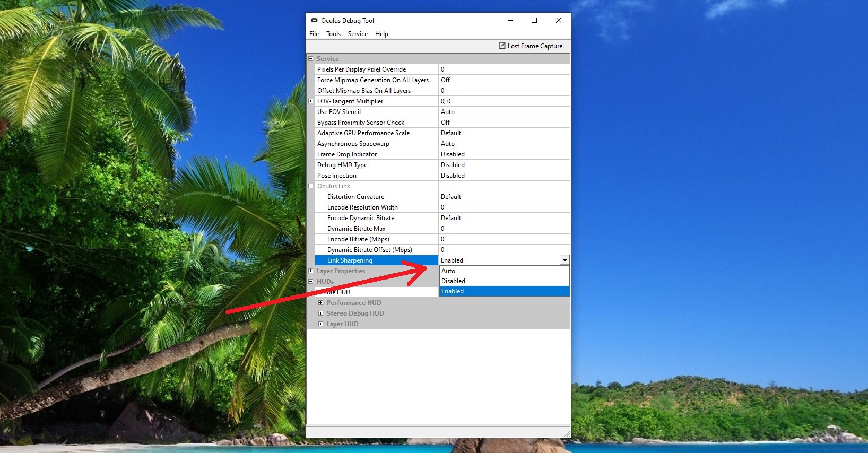
Task: Click the Layer HUD label
Action: [343, 324]
